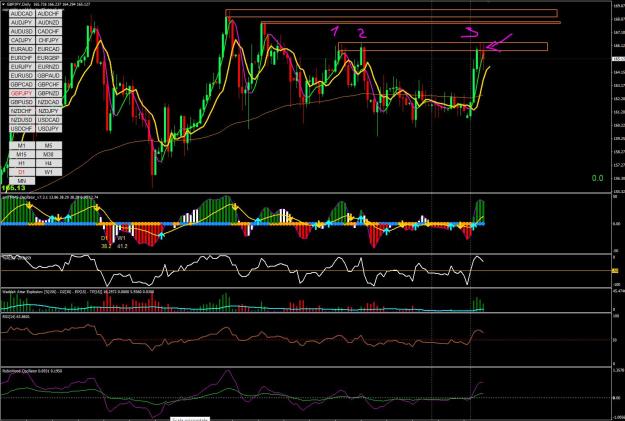
Task: Open the NZDUSD chart
Action: (x=22, y=120)
